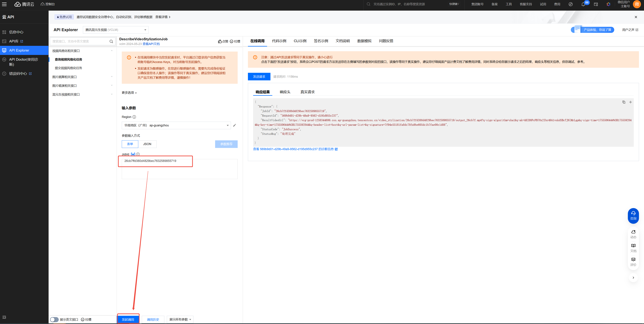Open the 咨询 headset support button

[633, 216]
